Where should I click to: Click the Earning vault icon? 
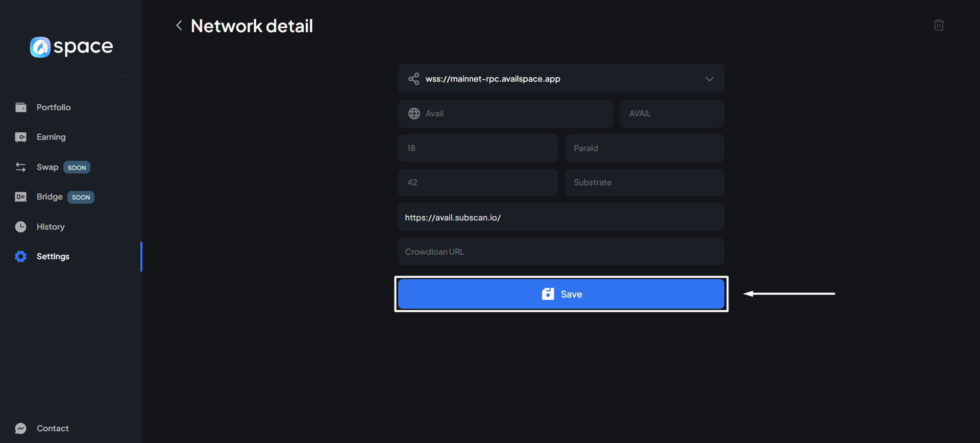tap(21, 137)
